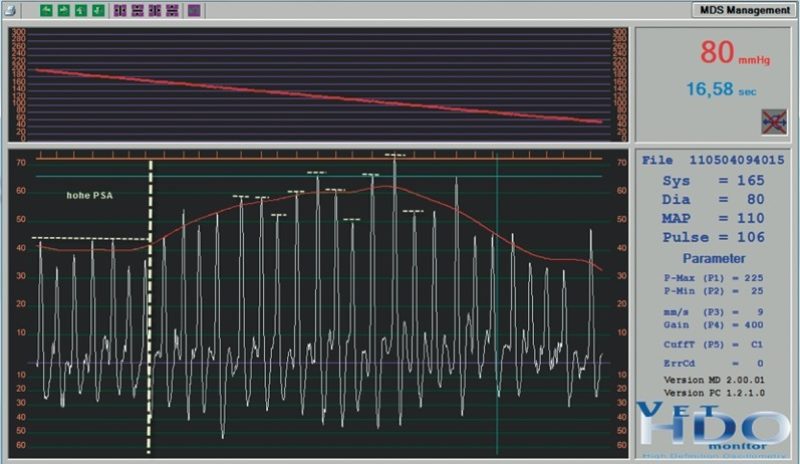This screenshot has width=800, height=464.
Task: Click the last solid purple toolbar icon
Action: (194, 10)
